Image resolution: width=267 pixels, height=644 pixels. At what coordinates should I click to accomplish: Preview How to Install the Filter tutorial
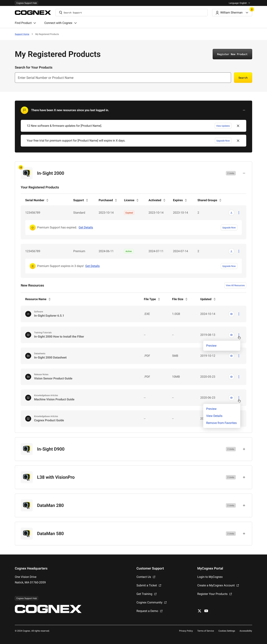tap(231, 335)
